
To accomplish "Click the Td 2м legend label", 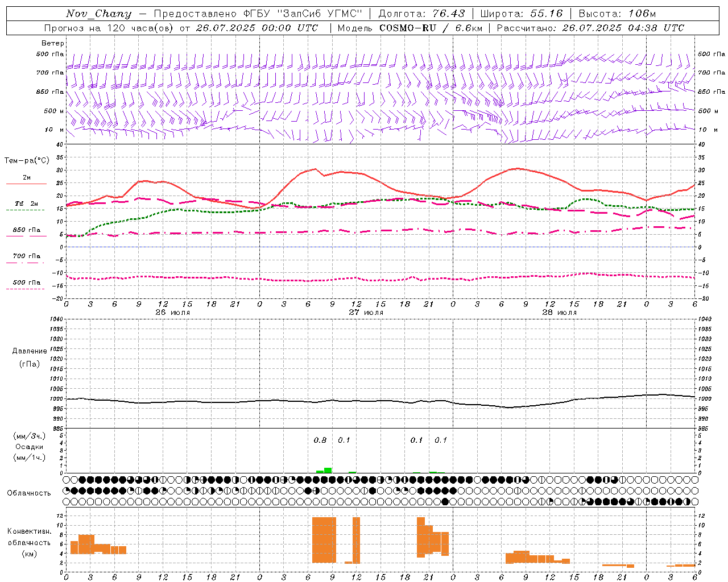I will click(26, 203).
